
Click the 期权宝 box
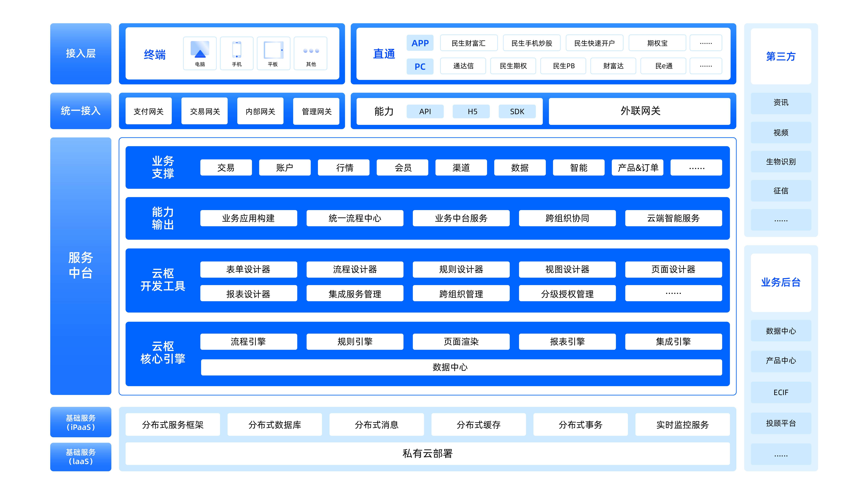pos(657,43)
